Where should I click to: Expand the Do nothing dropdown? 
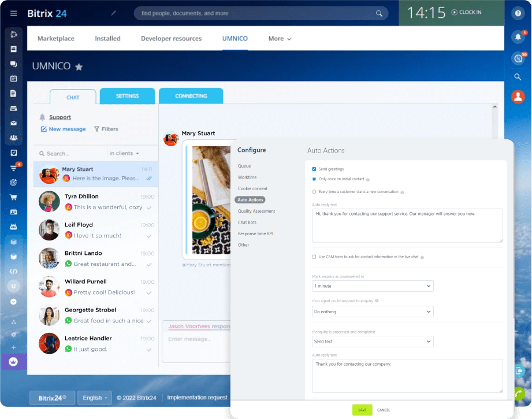click(x=373, y=312)
